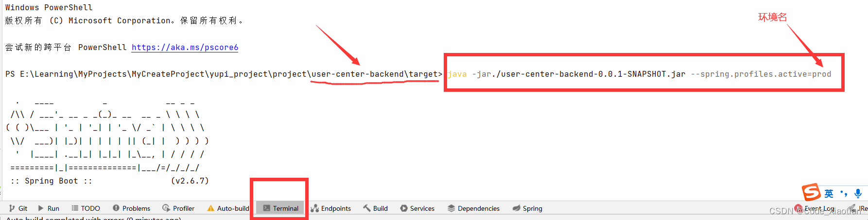Open the TODO panel
The height and width of the screenshot is (220, 868).
point(86,208)
